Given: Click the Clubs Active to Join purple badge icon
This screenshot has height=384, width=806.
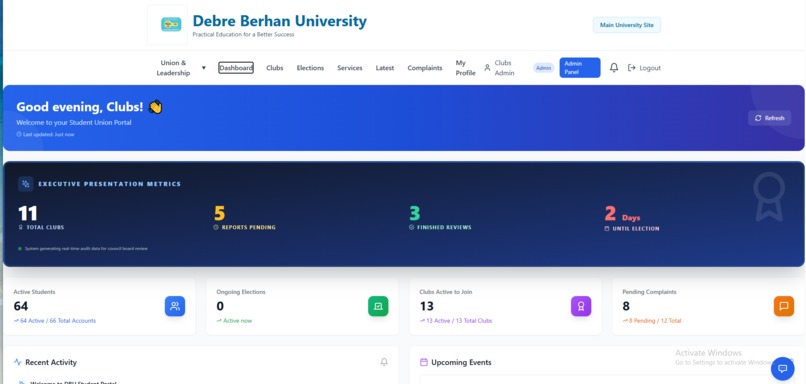Looking at the screenshot, I should (581, 306).
